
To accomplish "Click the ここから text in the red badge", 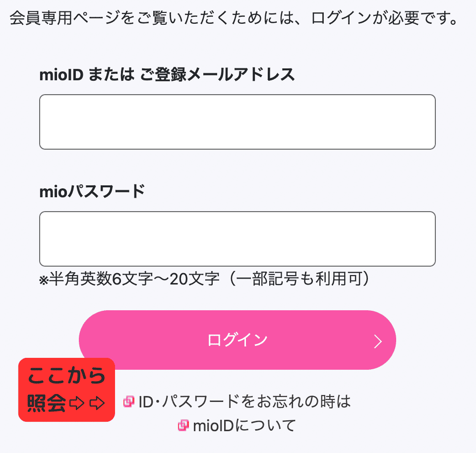I will pos(66,376).
